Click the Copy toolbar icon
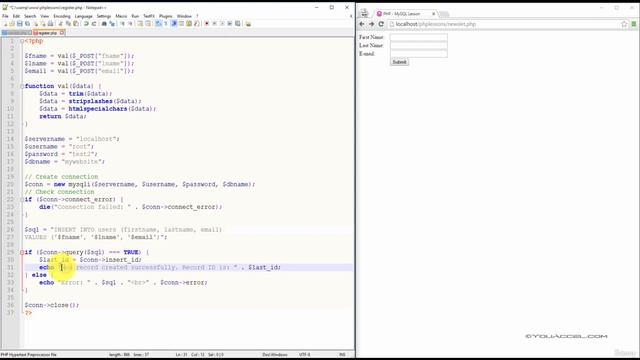The width and height of the screenshot is (640, 360). 68,24
